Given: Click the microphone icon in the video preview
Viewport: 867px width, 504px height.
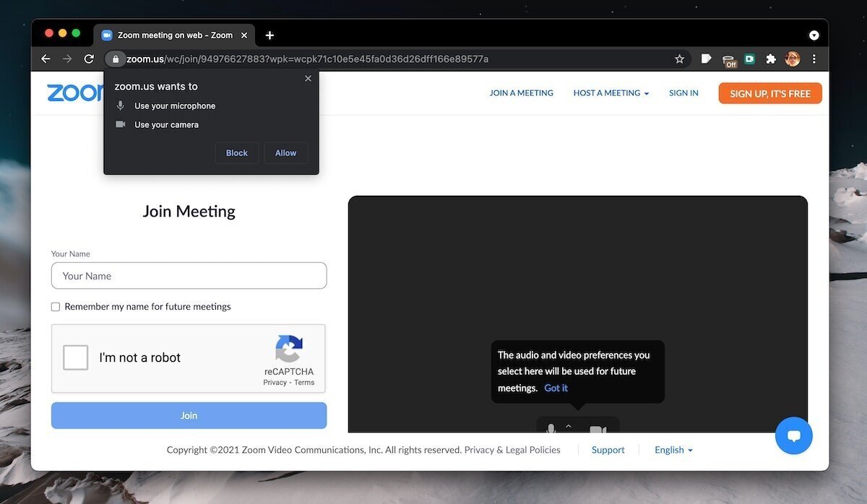Looking at the screenshot, I should (x=551, y=427).
